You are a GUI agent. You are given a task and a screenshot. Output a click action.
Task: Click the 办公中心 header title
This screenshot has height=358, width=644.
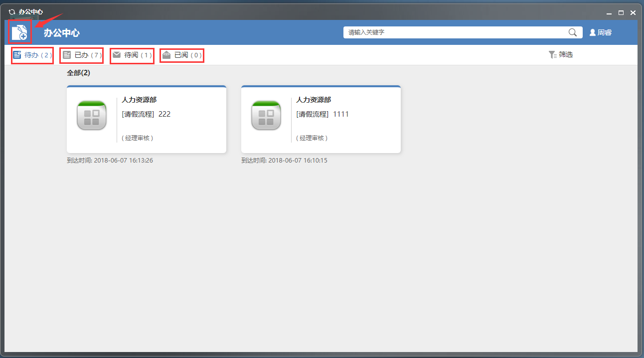coord(62,33)
